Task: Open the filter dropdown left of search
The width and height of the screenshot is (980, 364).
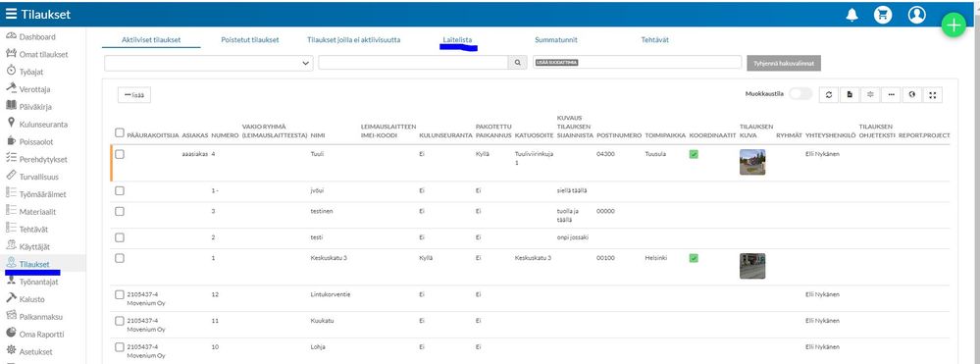Action: click(x=209, y=63)
